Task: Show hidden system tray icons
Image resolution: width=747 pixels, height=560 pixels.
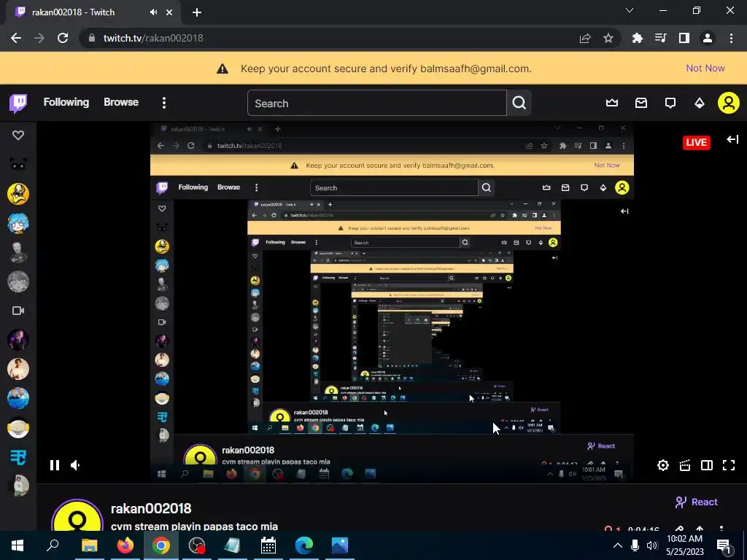Action: (617, 545)
